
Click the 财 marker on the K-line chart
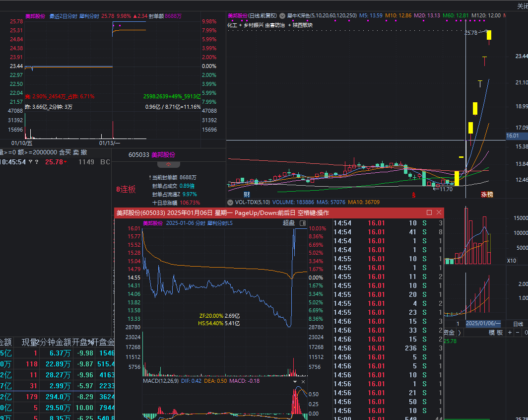(247, 194)
